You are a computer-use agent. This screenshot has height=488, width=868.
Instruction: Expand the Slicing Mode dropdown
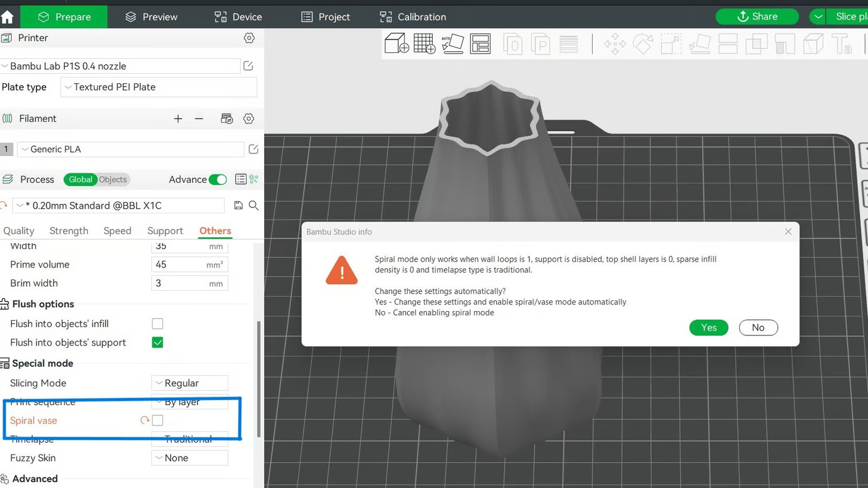pos(190,383)
